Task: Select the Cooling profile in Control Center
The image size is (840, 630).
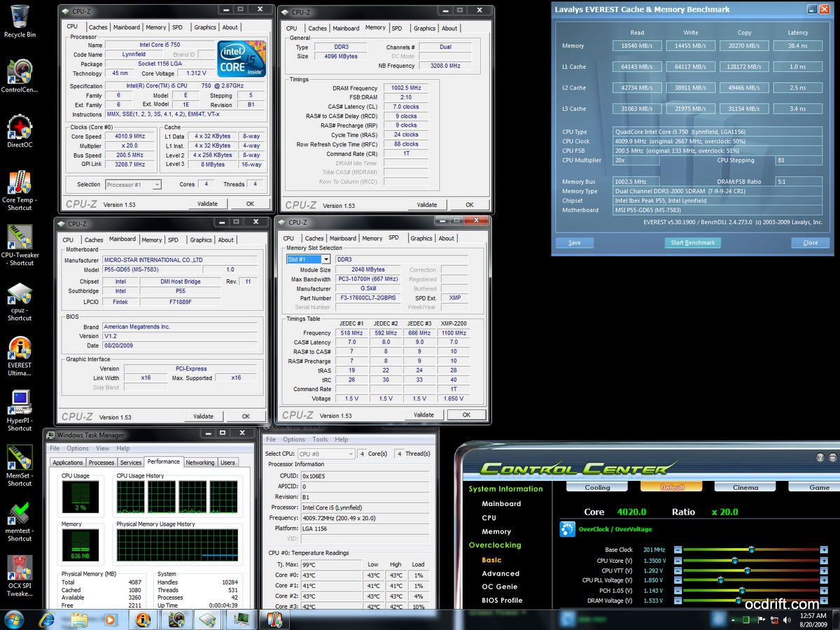Action: coord(597,487)
